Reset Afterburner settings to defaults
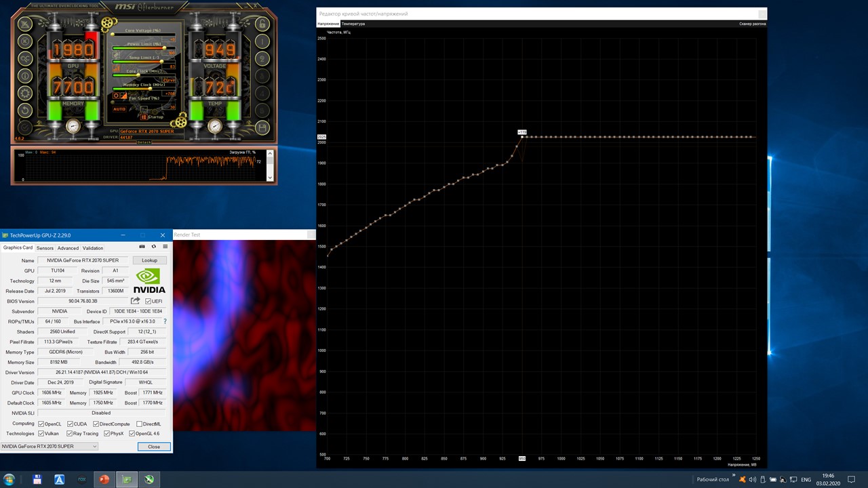Image resolution: width=868 pixels, height=488 pixels. (25, 110)
